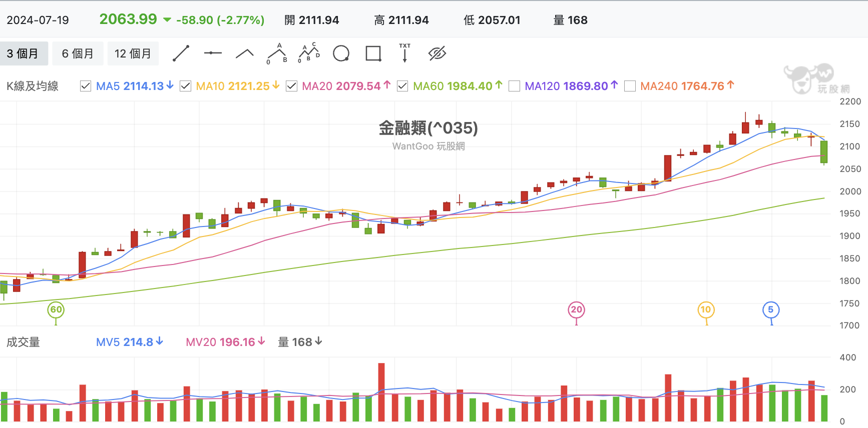Image resolution: width=868 pixels, height=428 pixels.
Task: Click the low price 低 2057.01
Action: pyautogui.click(x=492, y=20)
